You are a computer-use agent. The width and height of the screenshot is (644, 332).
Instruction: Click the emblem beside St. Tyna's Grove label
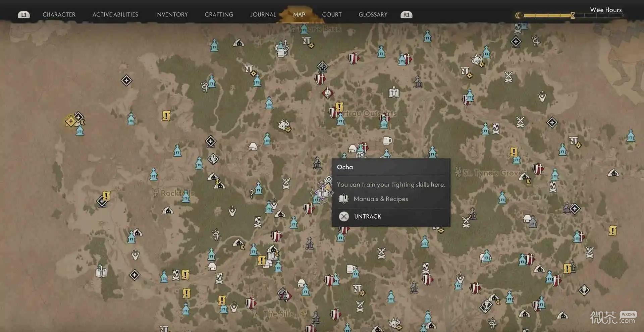(x=458, y=172)
